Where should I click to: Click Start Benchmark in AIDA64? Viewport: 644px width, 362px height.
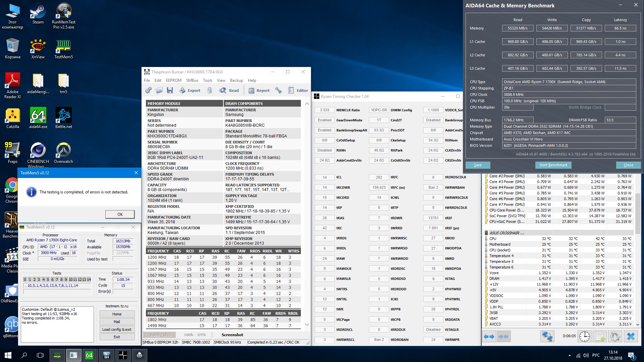[553, 165]
